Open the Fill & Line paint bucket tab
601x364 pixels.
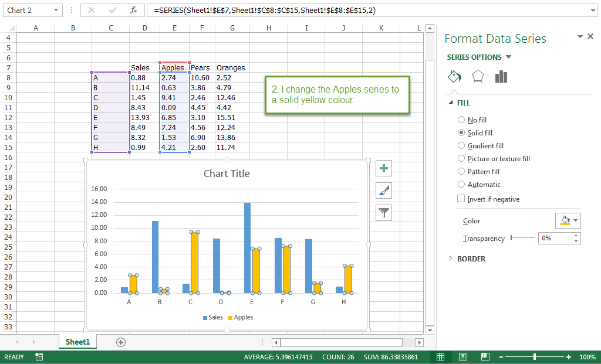(x=454, y=77)
